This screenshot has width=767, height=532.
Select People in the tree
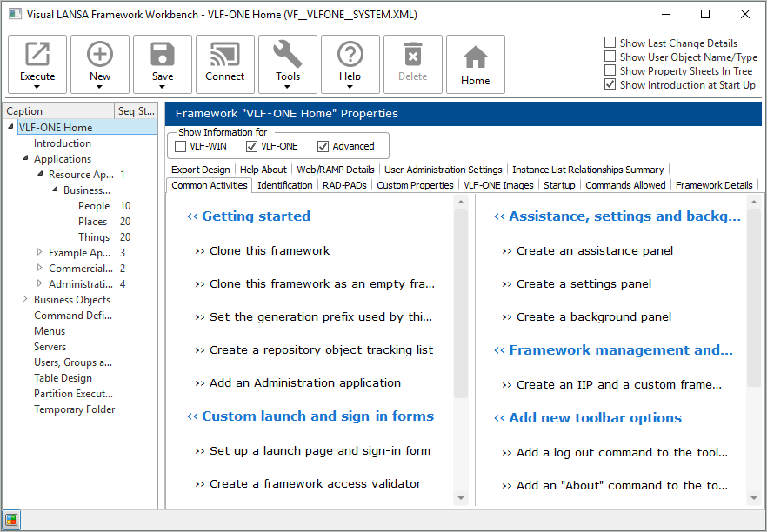pos(94,206)
